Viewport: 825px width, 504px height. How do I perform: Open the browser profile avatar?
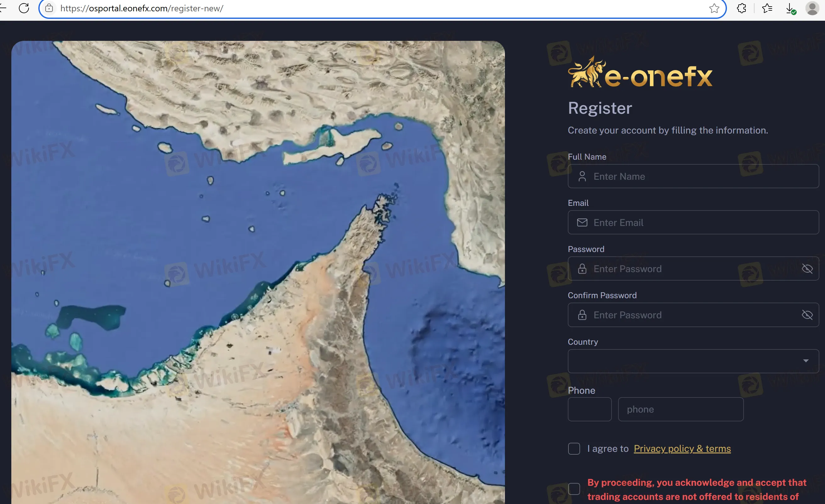(812, 8)
